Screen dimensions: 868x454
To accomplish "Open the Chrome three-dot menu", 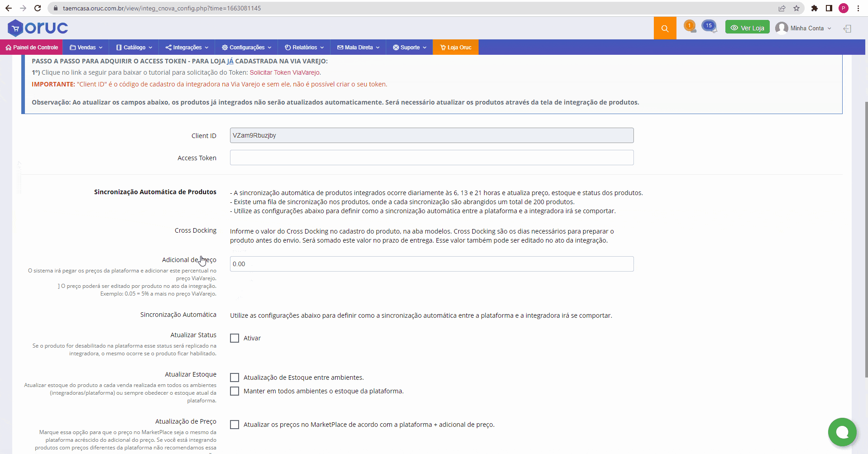I will (x=858, y=8).
